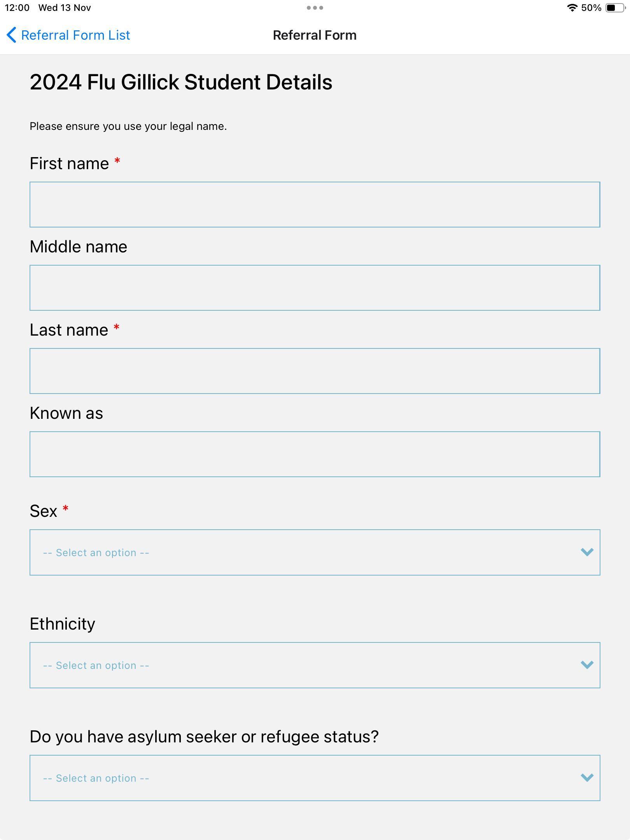Tap the Referral Form title
The height and width of the screenshot is (840, 630).
point(315,35)
